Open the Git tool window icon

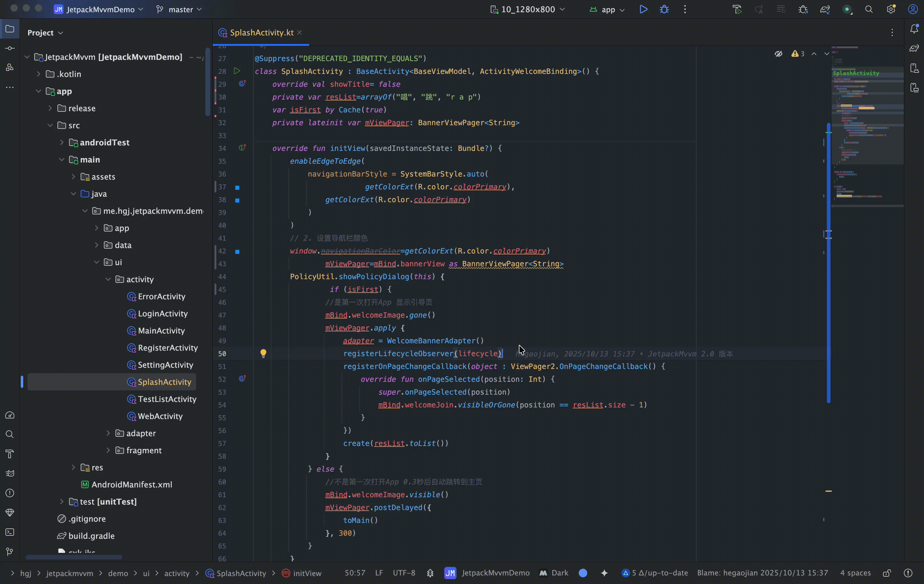tap(9, 552)
